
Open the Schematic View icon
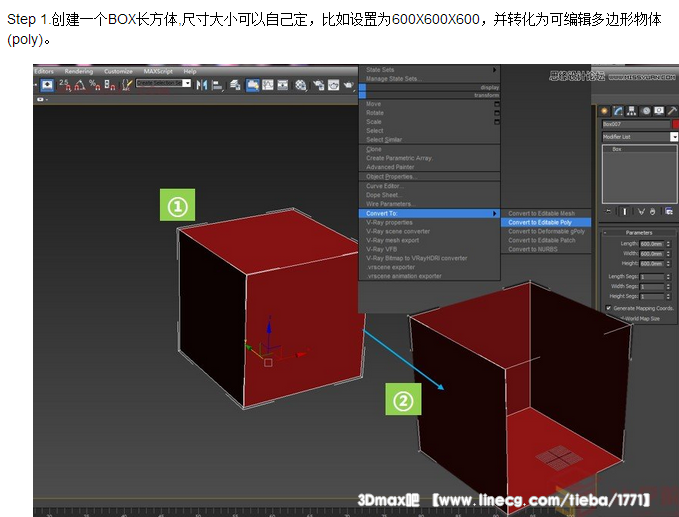pyautogui.click(x=283, y=85)
